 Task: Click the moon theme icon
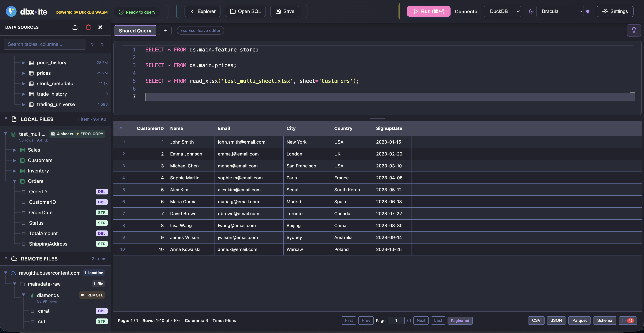click(x=531, y=12)
